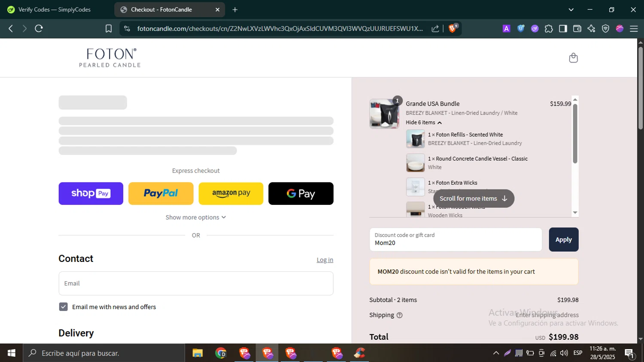
Task: Open the purple A extension
Action: coord(507,28)
